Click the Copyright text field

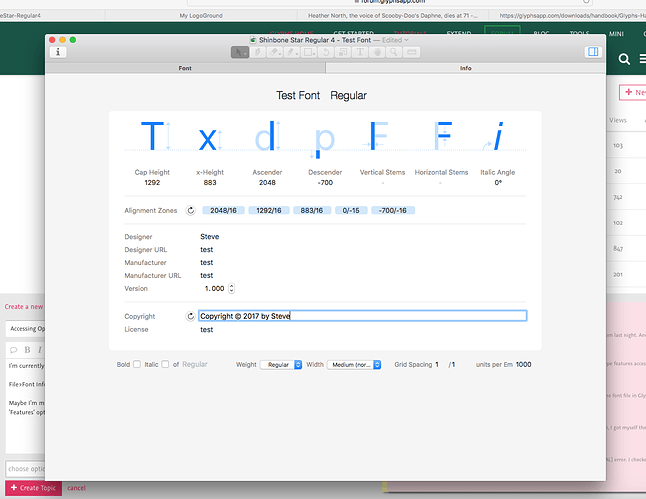[363, 316]
